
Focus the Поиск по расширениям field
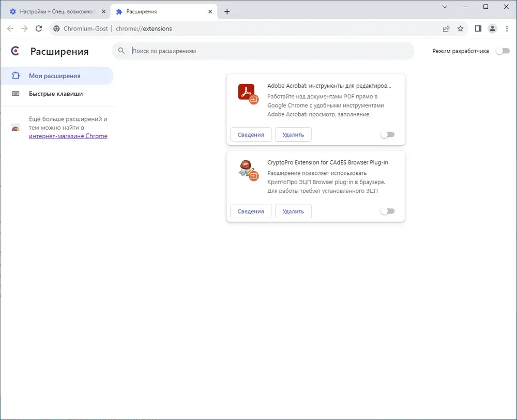[x=263, y=51]
